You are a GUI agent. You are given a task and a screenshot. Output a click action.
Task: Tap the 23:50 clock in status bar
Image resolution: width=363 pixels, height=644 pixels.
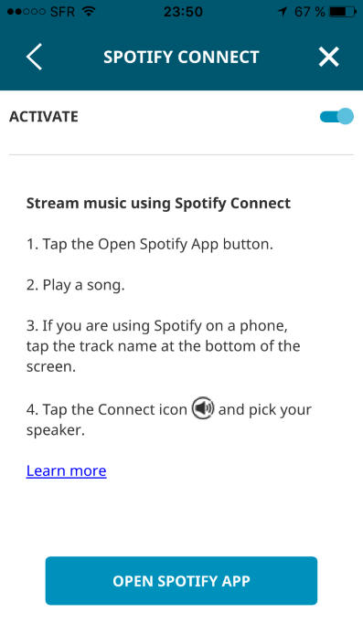click(x=183, y=12)
